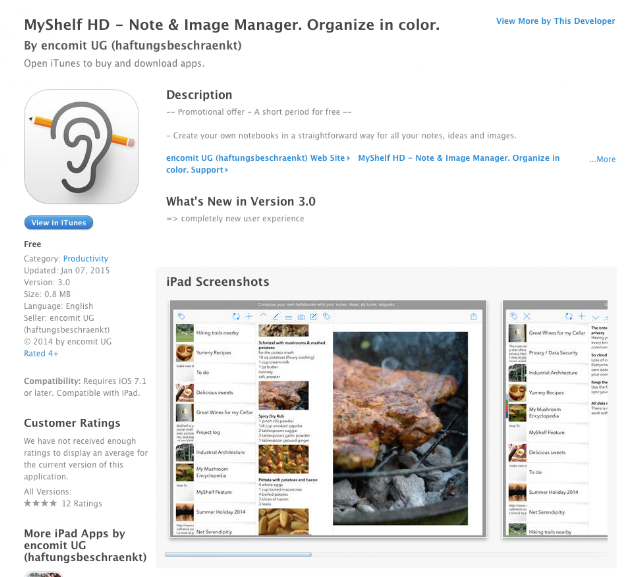Click 'Compatibility: Requires iOS 7.1' text
The height and width of the screenshot is (577, 640).
[85, 381]
